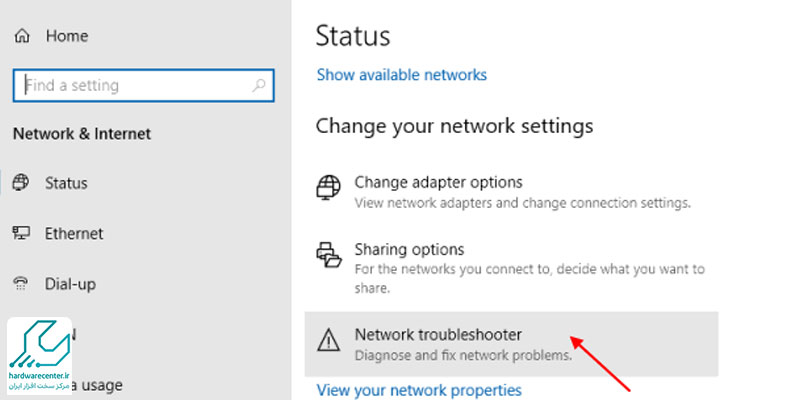Launch the Network troubleshooter
800x400 pixels.
pos(511,344)
